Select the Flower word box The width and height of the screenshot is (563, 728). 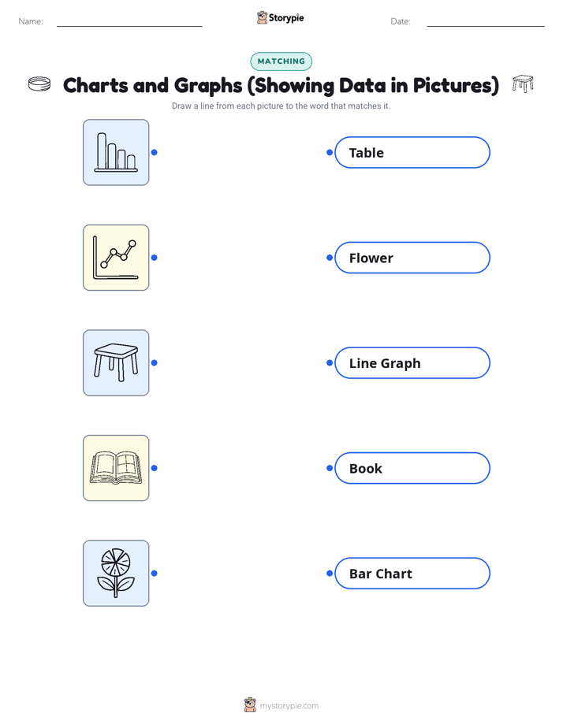[412, 258]
